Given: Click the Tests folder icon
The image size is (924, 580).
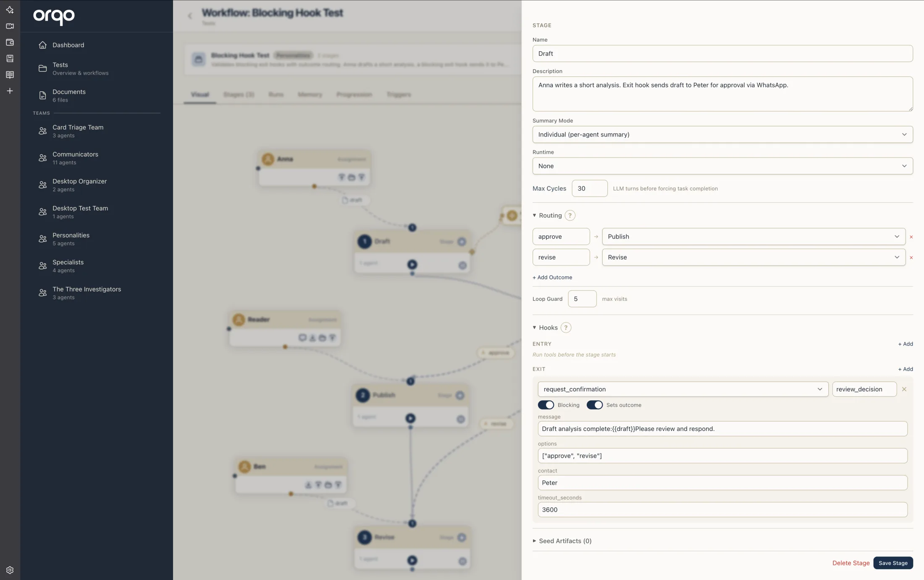Looking at the screenshot, I should 42,68.
